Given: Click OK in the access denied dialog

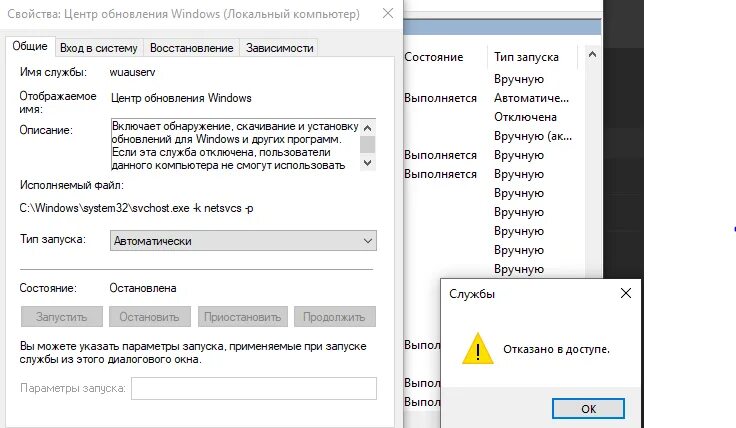Looking at the screenshot, I should (x=588, y=409).
